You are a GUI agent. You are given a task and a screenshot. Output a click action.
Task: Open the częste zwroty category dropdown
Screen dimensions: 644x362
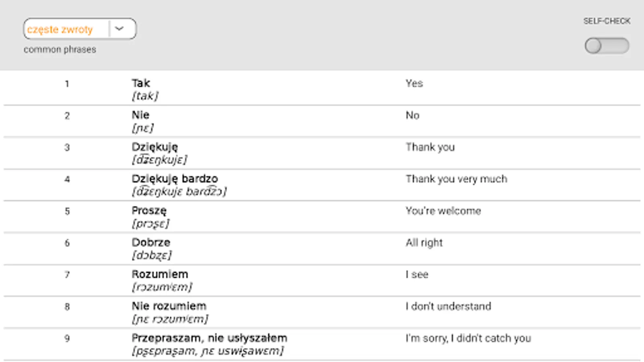pos(66,29)
